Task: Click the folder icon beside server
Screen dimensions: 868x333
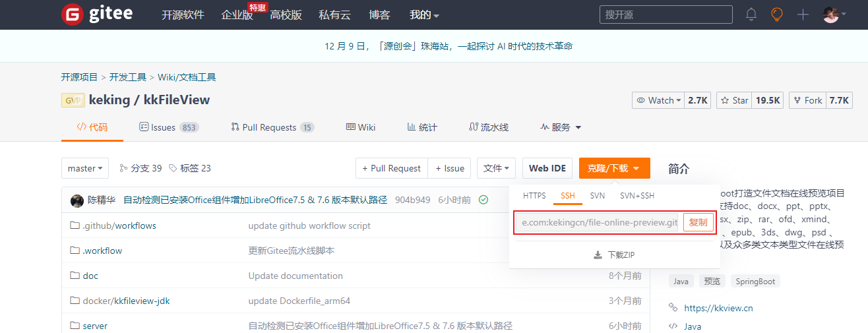Action: coord(75,326)
